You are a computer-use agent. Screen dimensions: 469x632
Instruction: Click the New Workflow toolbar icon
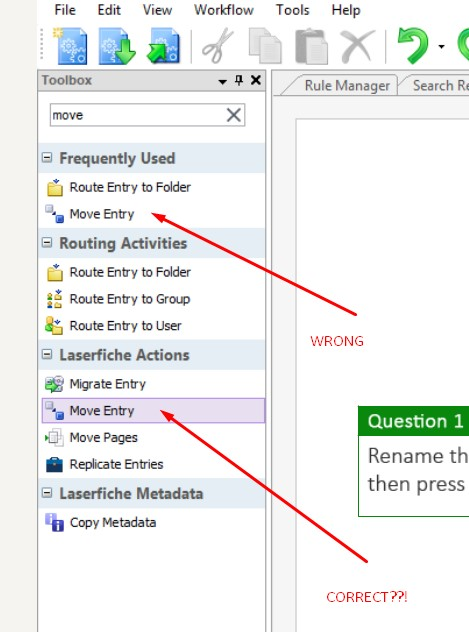[71, 46]
